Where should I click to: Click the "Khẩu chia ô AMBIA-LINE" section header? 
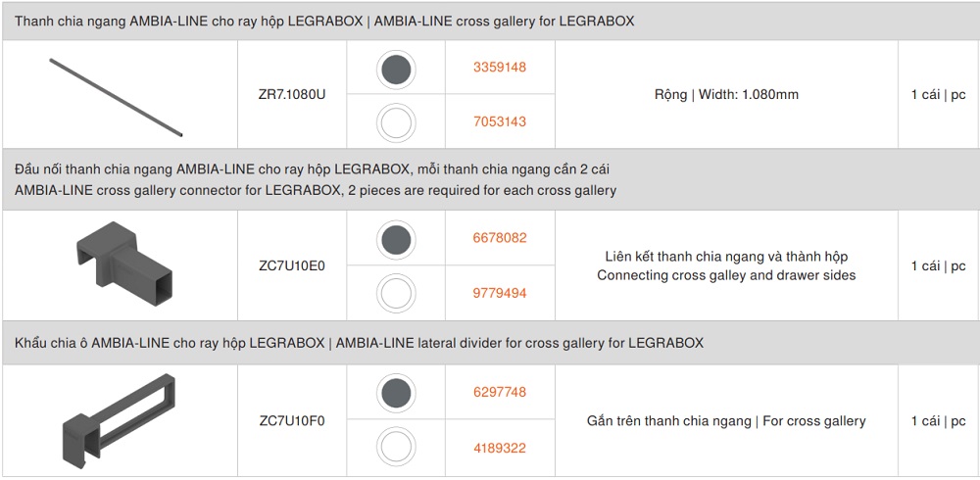[x=359, y=344]
